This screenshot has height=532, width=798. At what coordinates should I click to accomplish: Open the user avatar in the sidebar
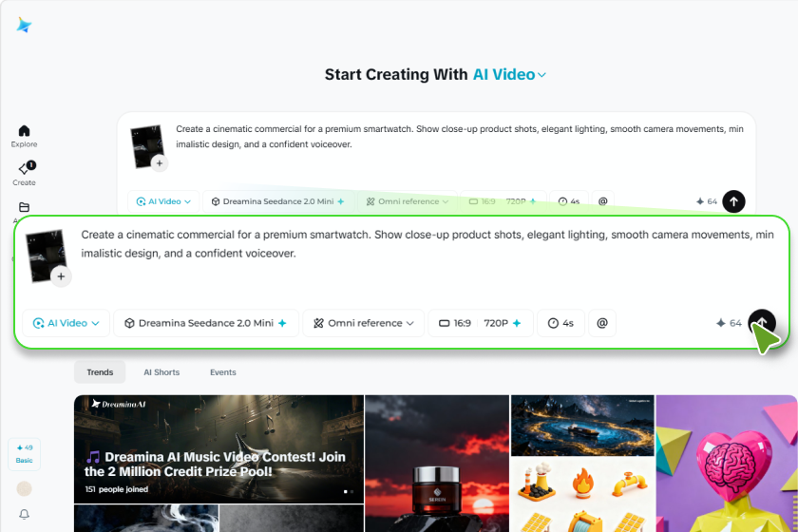(x=24, y=488)
